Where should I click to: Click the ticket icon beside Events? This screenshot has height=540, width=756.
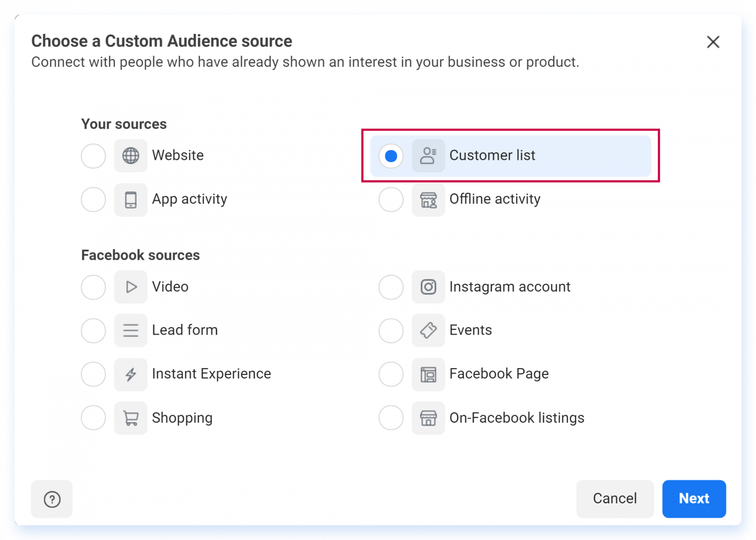tap(428, 330)
